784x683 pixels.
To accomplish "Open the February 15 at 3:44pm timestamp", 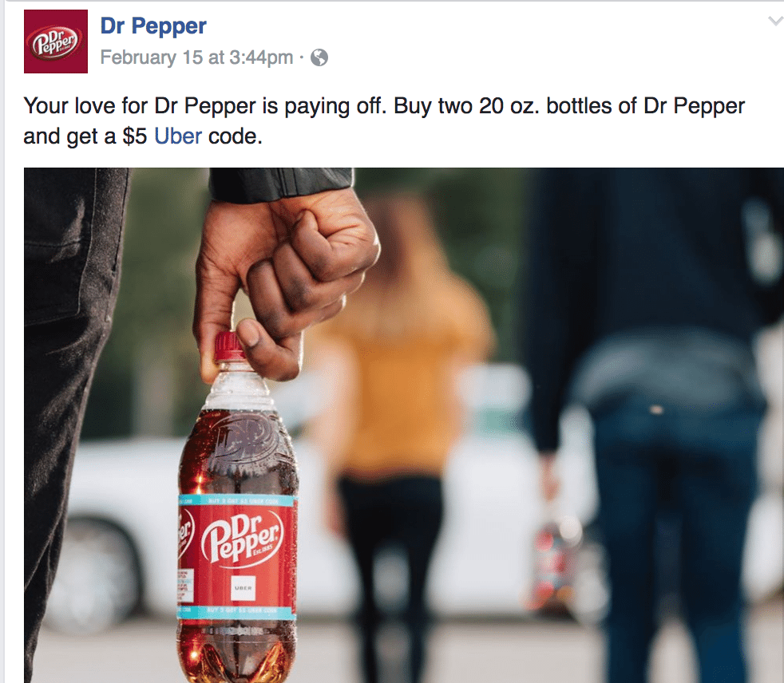I will pyautogui.click(x=196, y=57).
